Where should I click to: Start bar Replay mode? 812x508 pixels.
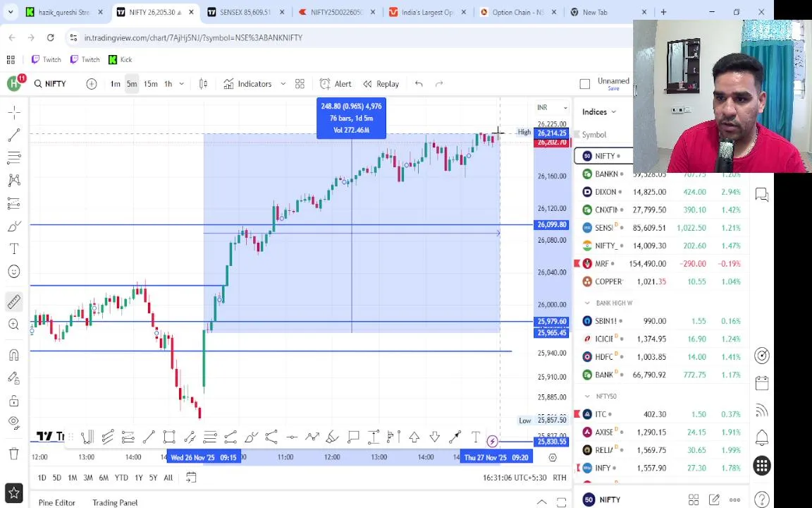381,84
